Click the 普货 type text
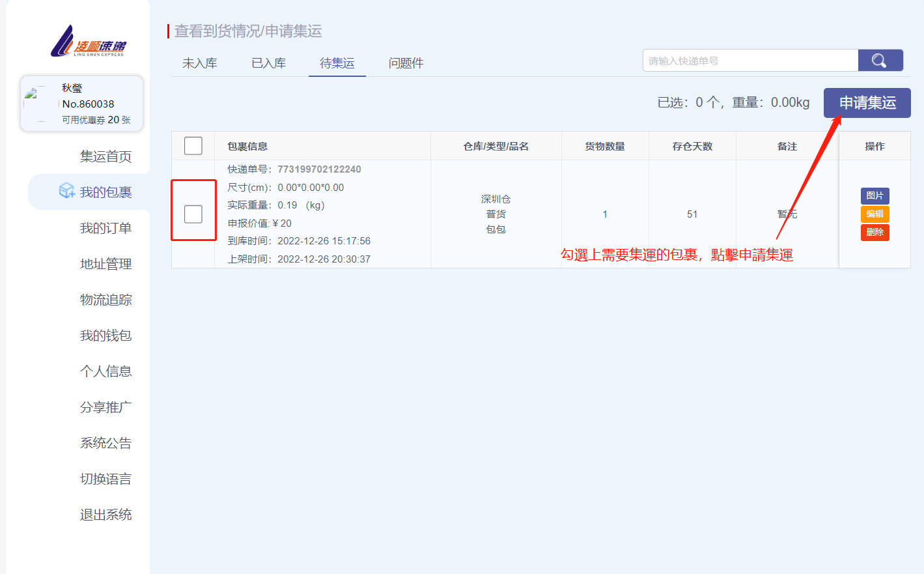This screenshot has width=924, height=574. (496, 214)
